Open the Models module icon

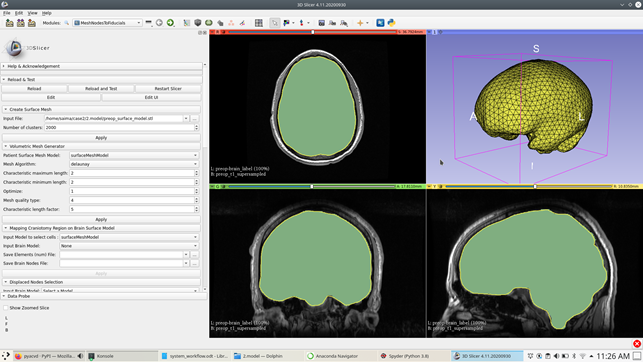tap(209, 23)
